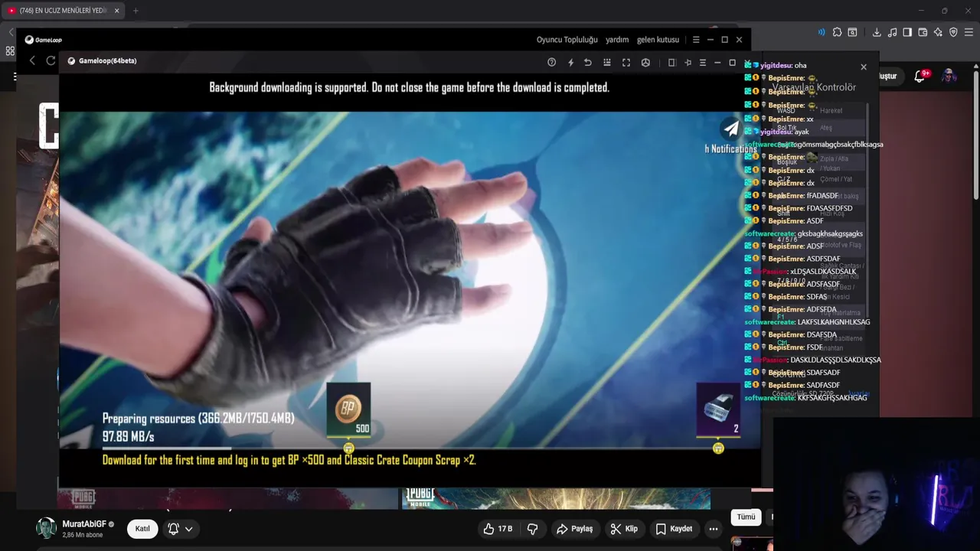Click the browser extensions puzzle icon
This screenshot has width=980, height=551.
[837, 32]
